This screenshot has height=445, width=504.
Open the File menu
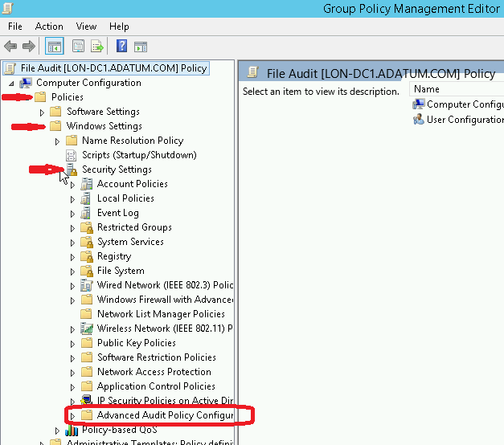(x=15, y=27)
